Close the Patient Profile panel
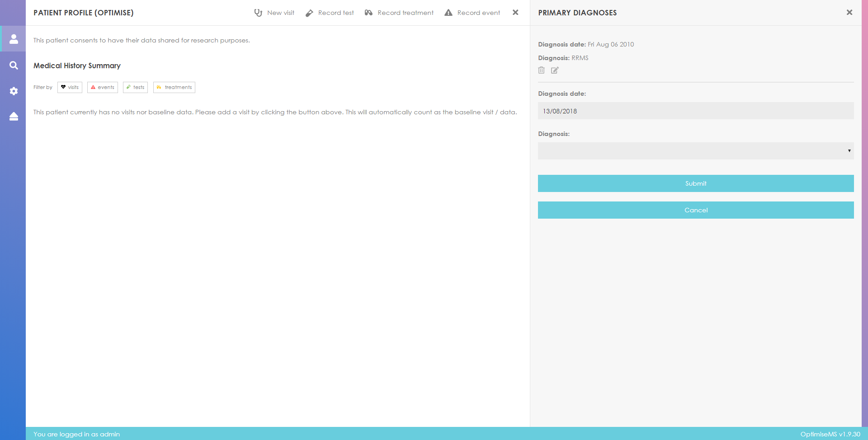This screenshot has width=868, height=440. pyautogui.click(x=515, y=13)
